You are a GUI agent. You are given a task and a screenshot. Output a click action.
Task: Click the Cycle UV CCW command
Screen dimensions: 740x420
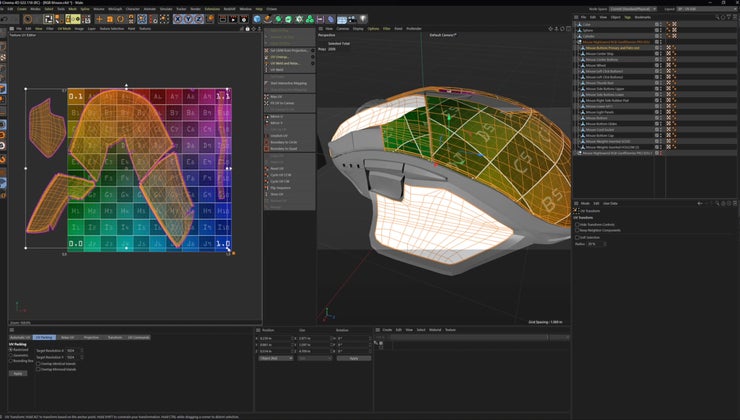pyautogui.click(x=281, y=175)
